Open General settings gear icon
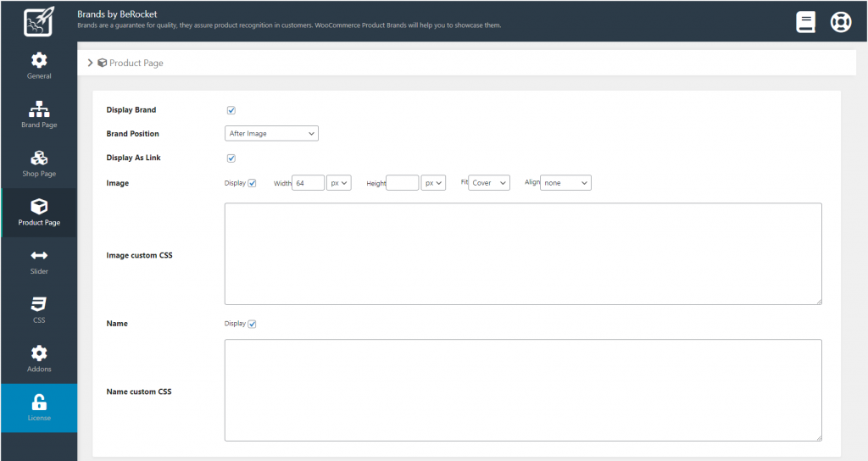Image resolution: width=868 pixels, height=461 pixels. (x=39, y=60)
